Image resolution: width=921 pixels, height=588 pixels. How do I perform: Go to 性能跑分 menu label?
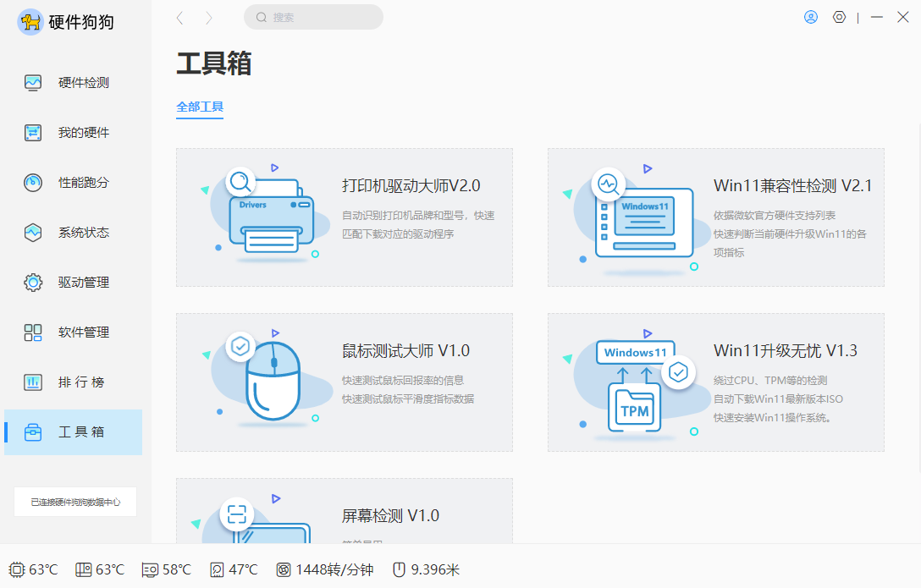[84, 183]
